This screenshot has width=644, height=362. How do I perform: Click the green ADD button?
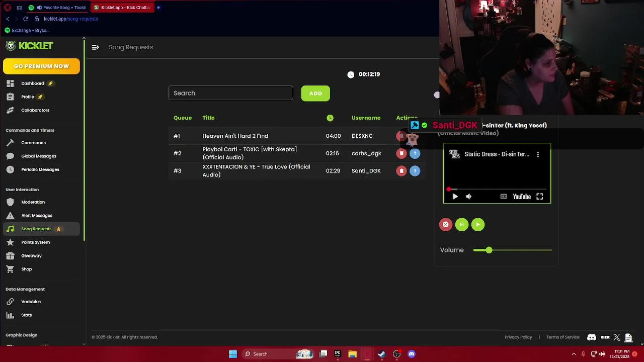[x=315, y=93]
